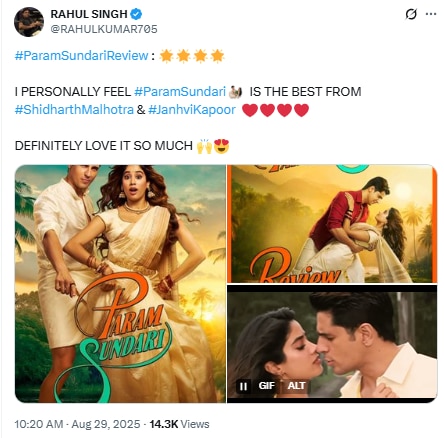
Task: Click the GIF label badge
Action: click(x=266, y=386)
